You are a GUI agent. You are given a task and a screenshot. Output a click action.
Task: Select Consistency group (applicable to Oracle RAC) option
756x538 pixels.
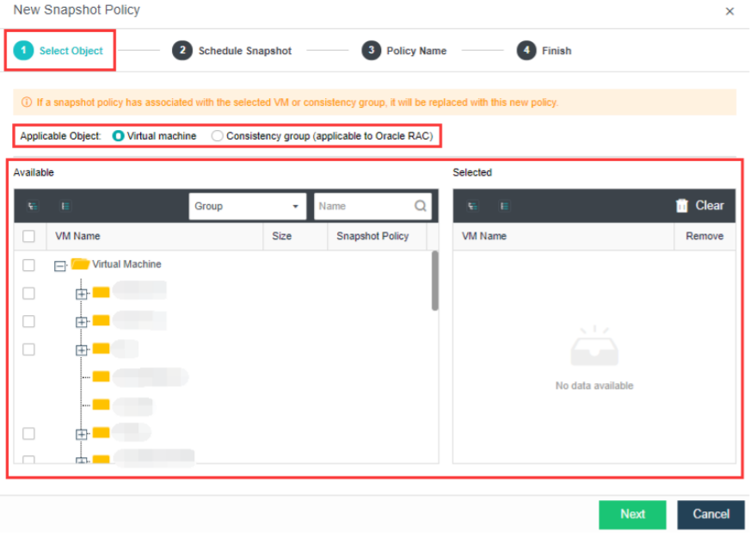(219, 137)
